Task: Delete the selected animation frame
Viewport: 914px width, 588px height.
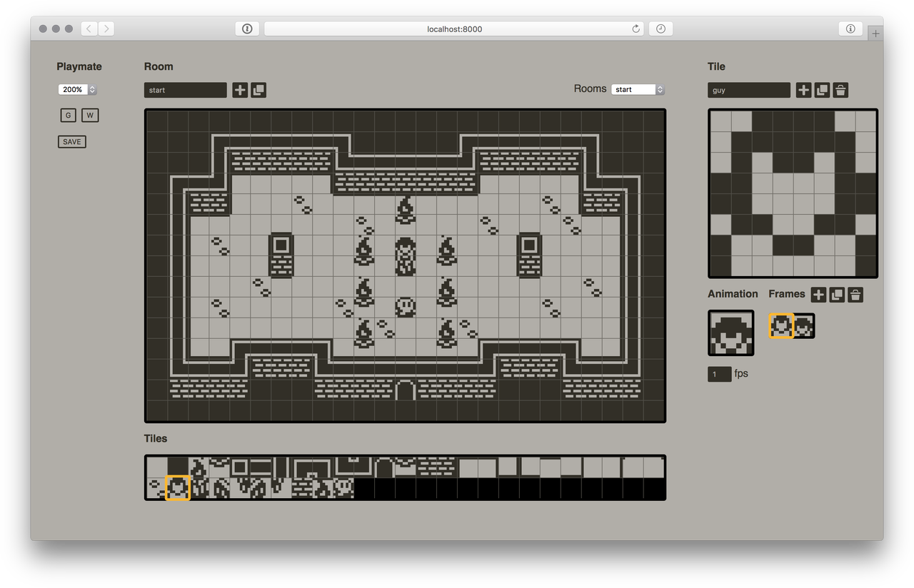Action: (x=855, y=295)
